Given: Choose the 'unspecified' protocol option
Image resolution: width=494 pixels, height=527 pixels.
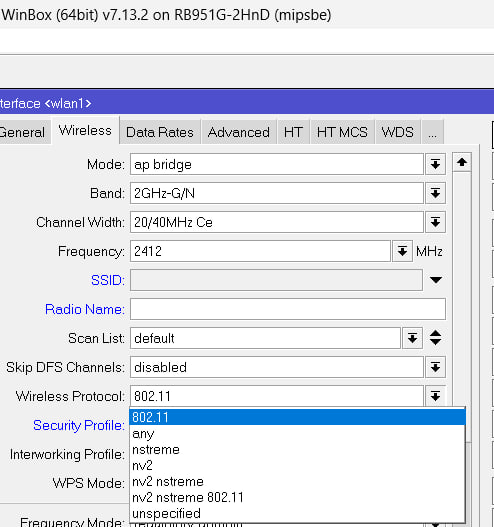Looking at the screenshot, I should (x=297, y=514).
